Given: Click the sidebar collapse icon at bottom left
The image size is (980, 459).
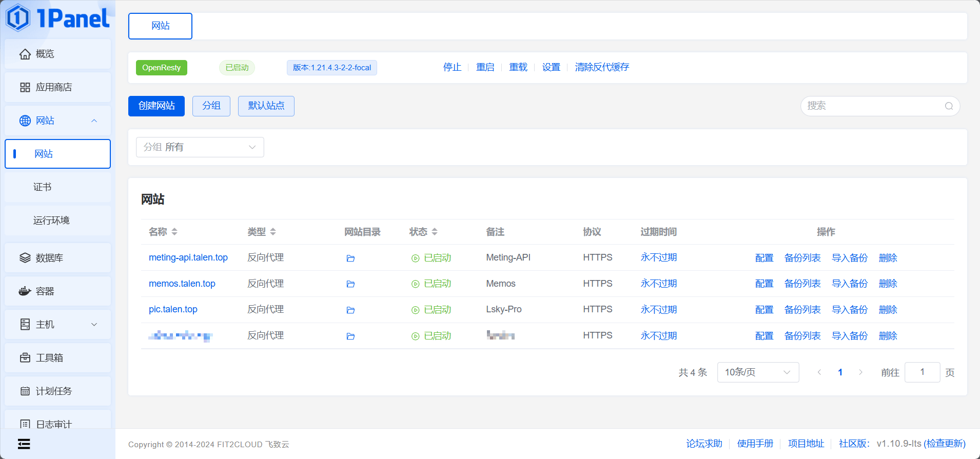Looking at the screenshot, I should point(24,444).
